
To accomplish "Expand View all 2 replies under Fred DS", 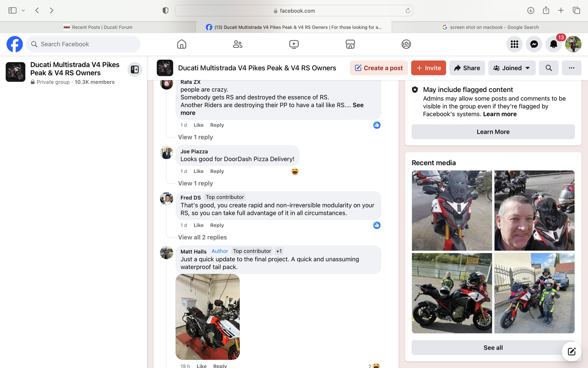I will coord(202,237).
